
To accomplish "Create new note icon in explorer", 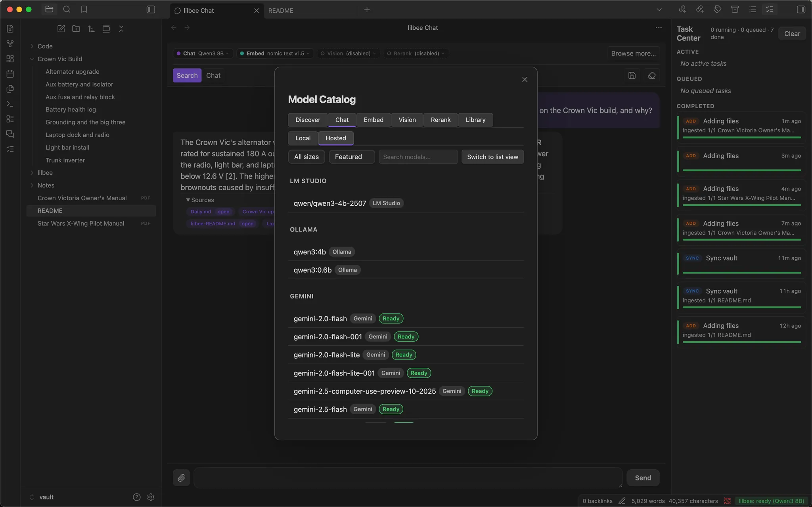I will [61, 29].
